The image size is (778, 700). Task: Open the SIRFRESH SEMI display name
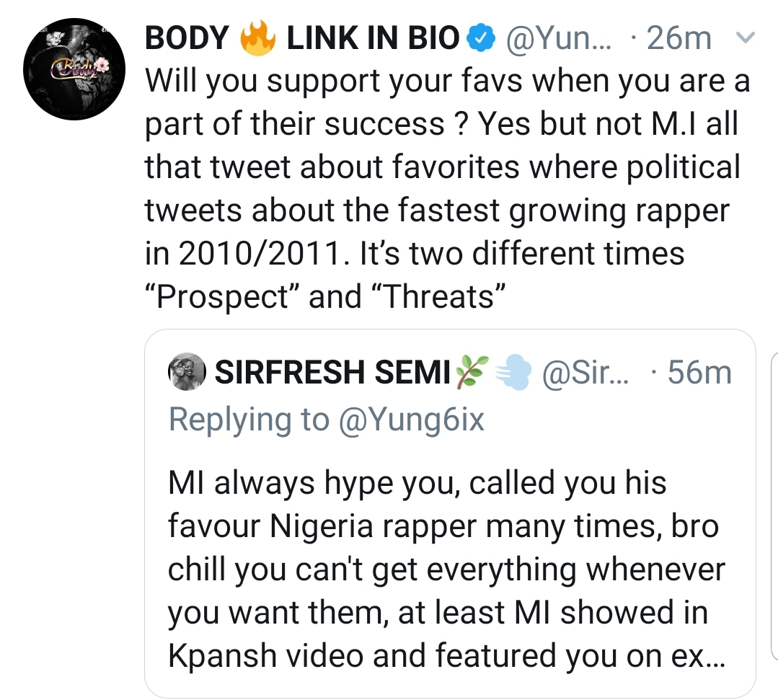tap(333, 373)
